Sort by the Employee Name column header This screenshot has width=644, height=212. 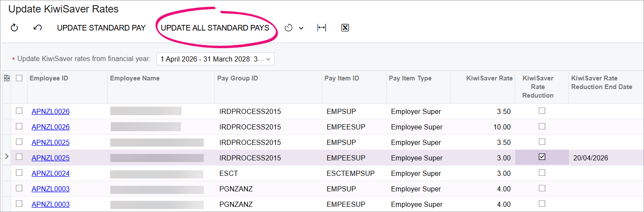coord(135,78)
